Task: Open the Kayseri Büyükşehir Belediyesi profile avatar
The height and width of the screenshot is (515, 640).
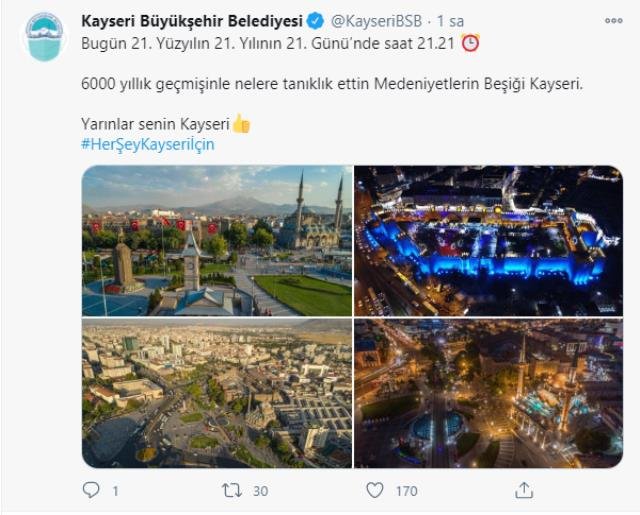Action: pyautogui.click(x=44, y=37)
